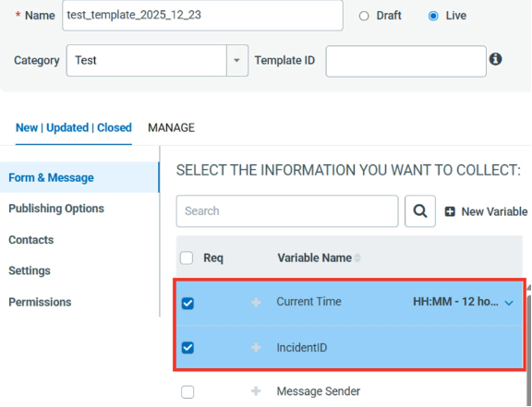Viewport: 532px width, 407px height.
Task: Select the Live radio button
Action: [433, 16]
